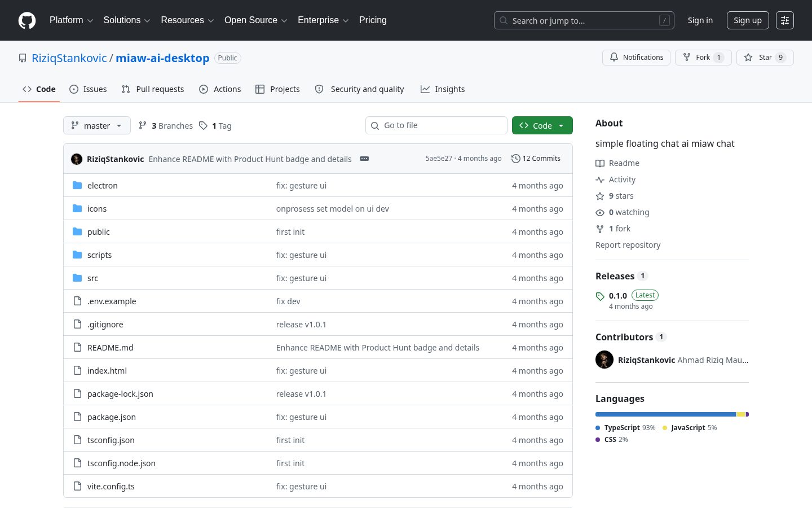Screen dimensions: 812x508
Task: Click the book icon beside Readme
Action: [x=600, y=163]
